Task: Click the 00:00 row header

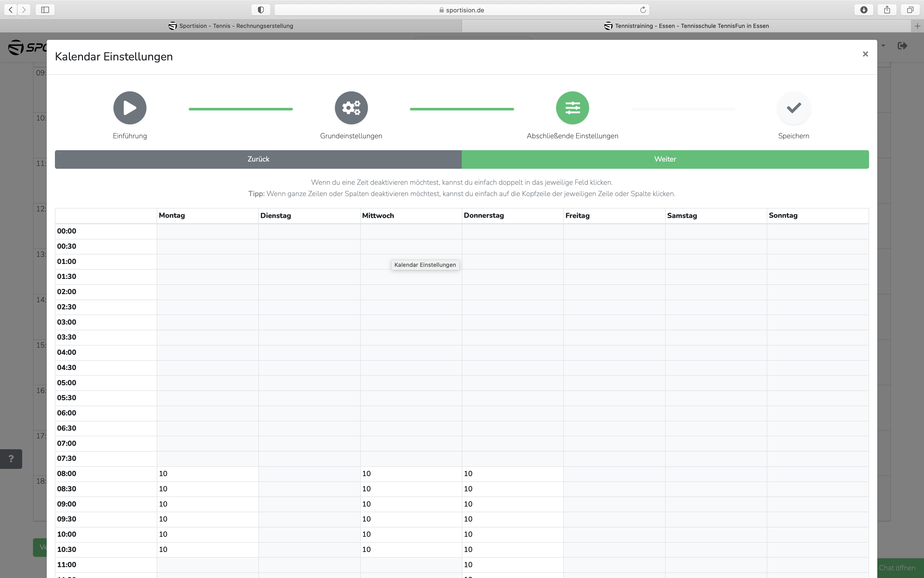Action: click(106, 231)
